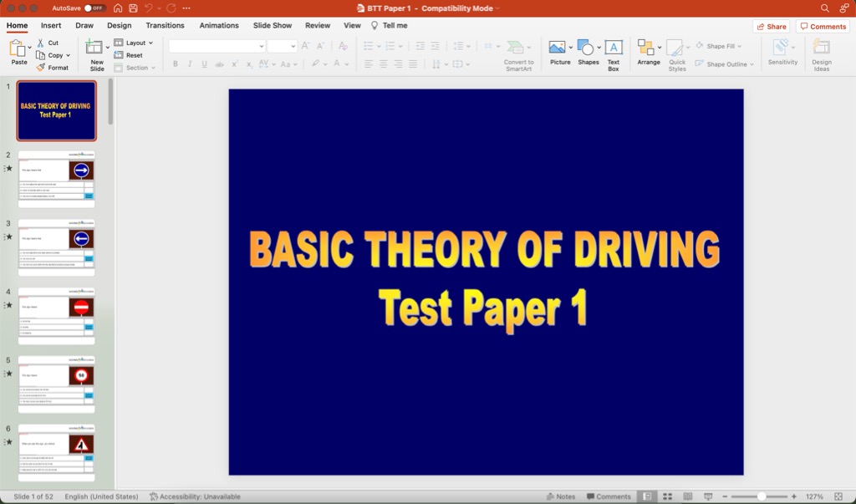Toggle the Notes pane

(562, 496)
